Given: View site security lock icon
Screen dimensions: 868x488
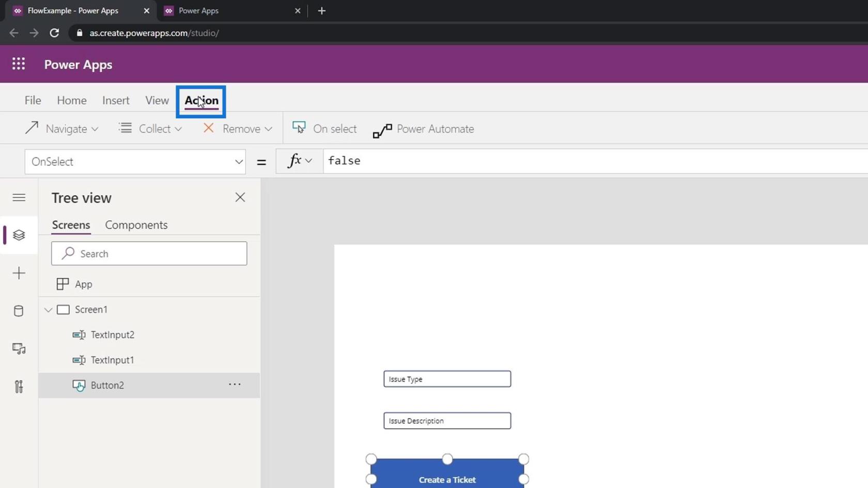Looking at the screenshot, I should click(79, 33).
